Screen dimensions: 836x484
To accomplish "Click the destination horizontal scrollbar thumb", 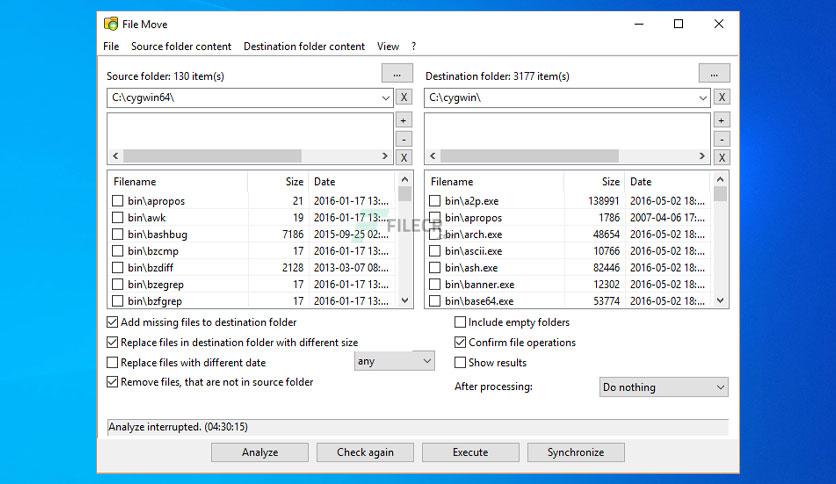I will tap(529, 156).
